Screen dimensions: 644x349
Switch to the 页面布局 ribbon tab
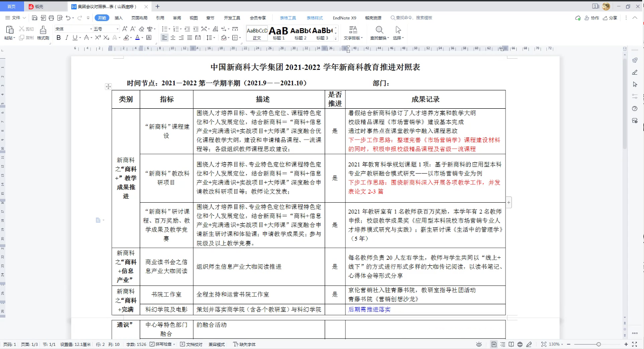[139, 18]
